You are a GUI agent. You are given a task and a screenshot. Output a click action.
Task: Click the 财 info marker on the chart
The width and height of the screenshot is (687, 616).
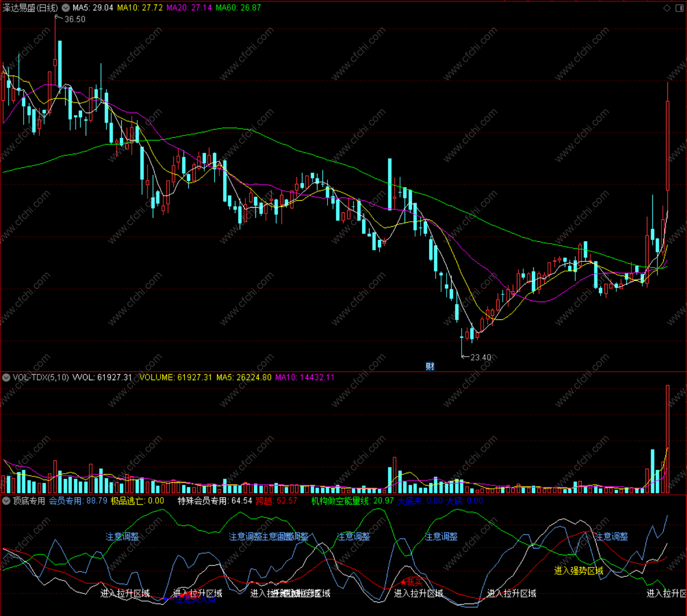[430, 366]
